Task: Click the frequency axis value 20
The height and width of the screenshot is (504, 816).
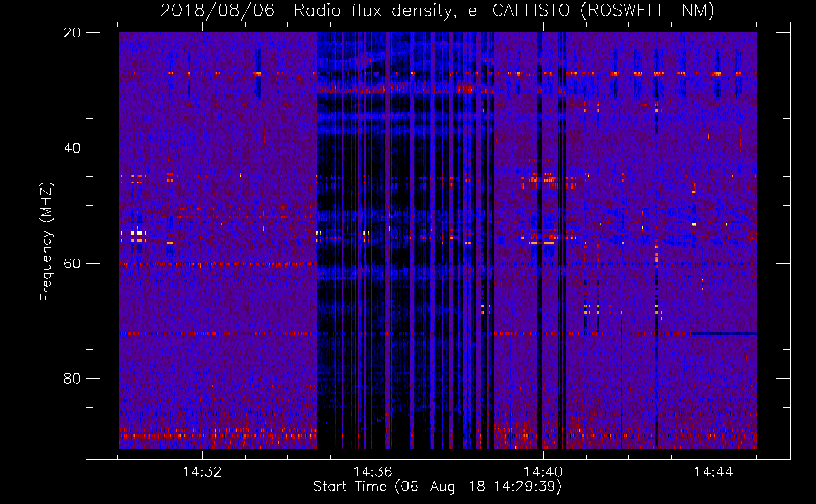Action: 72,33
